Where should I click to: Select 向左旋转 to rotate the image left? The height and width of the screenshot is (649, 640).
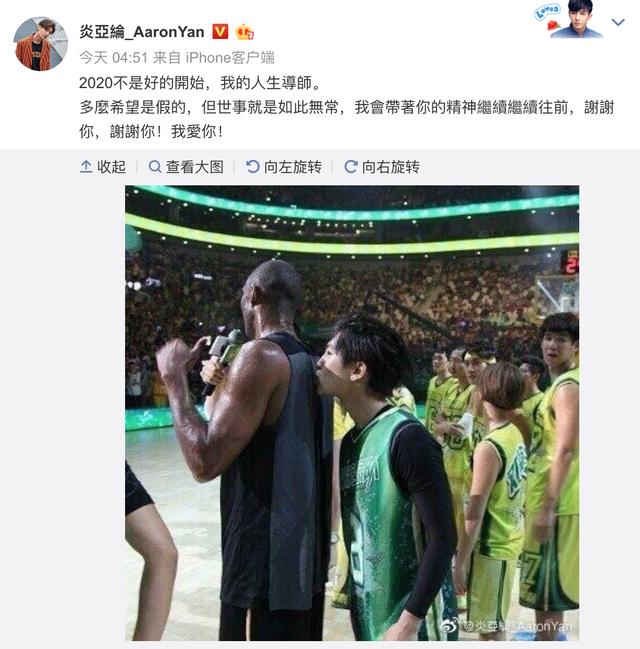point(293,167)
